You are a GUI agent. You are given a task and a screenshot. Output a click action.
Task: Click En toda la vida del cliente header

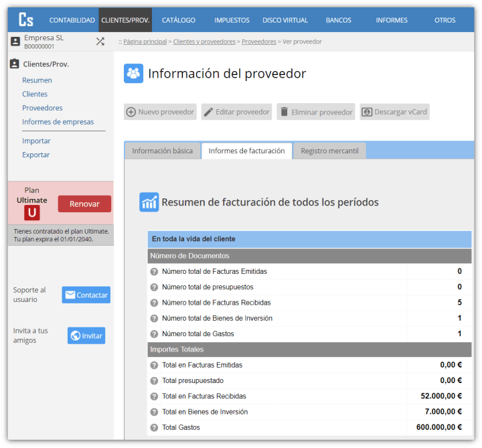point(309,239)
